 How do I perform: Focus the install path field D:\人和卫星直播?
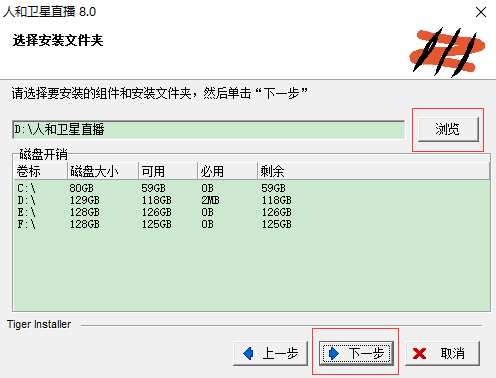tap(209, 129)
